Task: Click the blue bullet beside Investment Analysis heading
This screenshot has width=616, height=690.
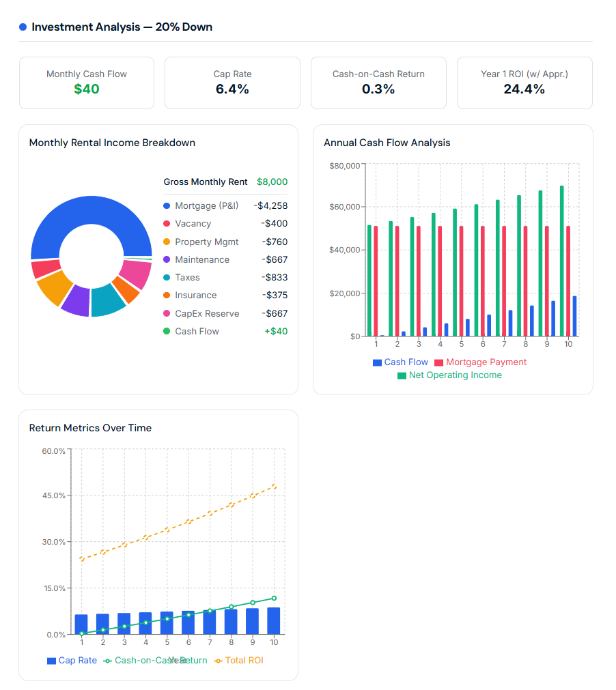Action: click(23, 27)
